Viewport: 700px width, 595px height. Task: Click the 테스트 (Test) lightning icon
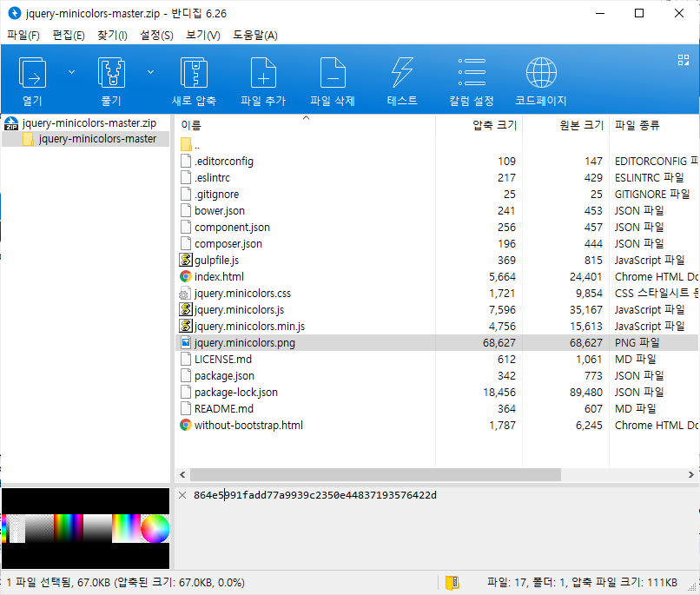(402, 72)
